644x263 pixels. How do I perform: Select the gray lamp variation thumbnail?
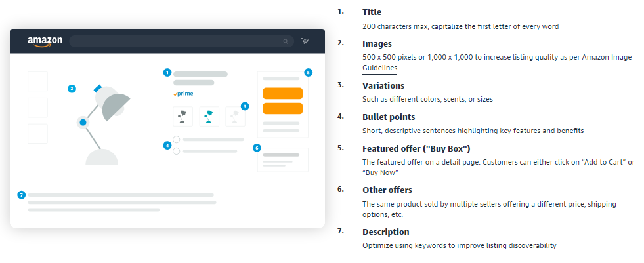(182, 117)
